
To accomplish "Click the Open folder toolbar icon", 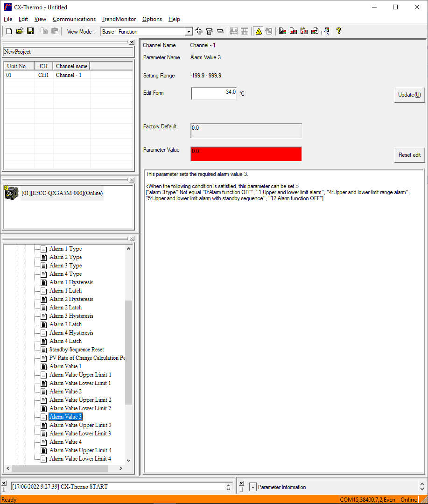I will (20, 31).
